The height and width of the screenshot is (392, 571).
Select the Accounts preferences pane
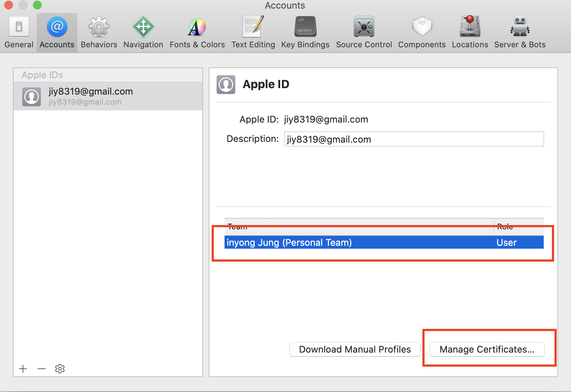click(x=57, y=32)
